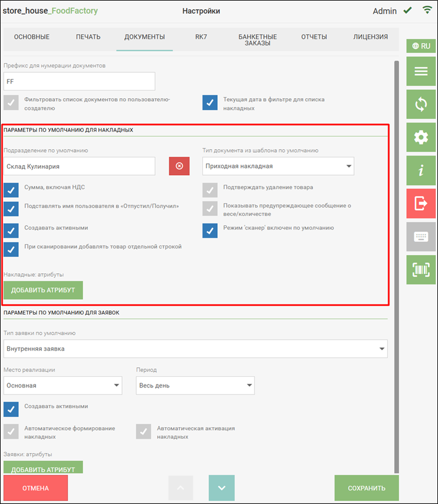Open the on-screen keyboard icon
The image size is (438, 504).
pyautogui.click(x=421, y=237)
